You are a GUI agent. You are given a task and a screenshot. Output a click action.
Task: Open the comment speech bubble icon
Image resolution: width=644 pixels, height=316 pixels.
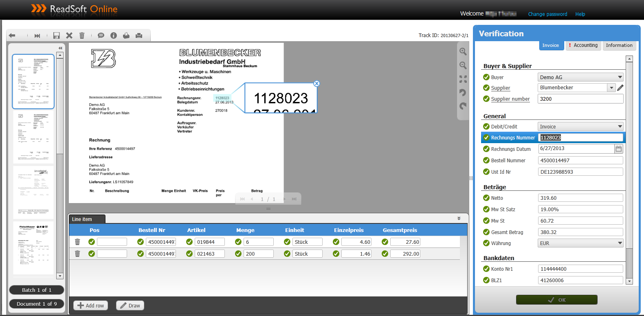click(101, 35)
